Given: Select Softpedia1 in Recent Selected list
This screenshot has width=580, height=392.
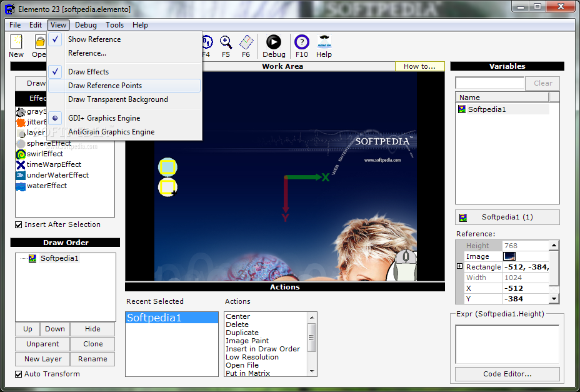Looking at the screenshot, I should 172,318.
